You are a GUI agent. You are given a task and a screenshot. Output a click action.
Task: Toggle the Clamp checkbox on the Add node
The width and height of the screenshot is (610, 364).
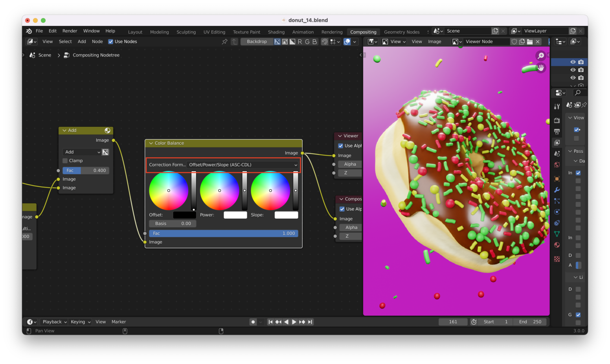click(65, 160)
